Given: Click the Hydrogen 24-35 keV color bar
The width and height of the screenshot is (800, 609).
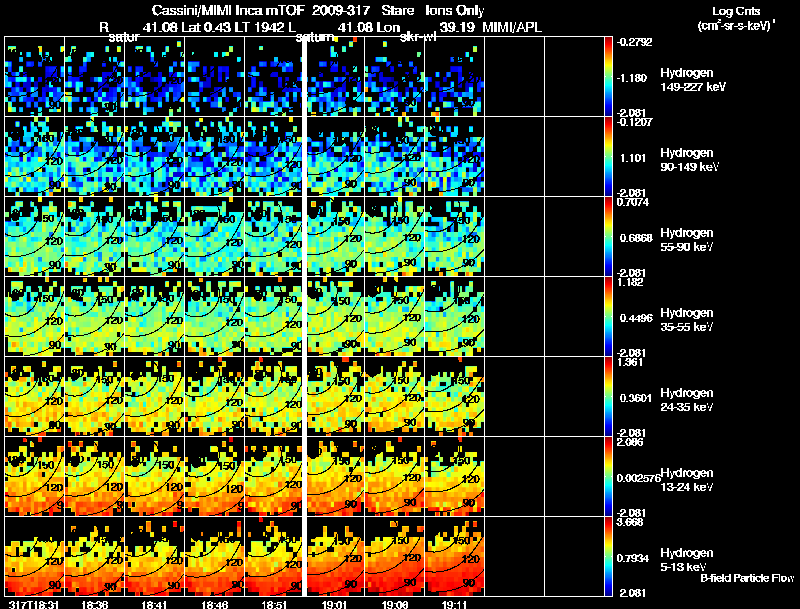Looking at the screenshot, I should click(608, 397).
